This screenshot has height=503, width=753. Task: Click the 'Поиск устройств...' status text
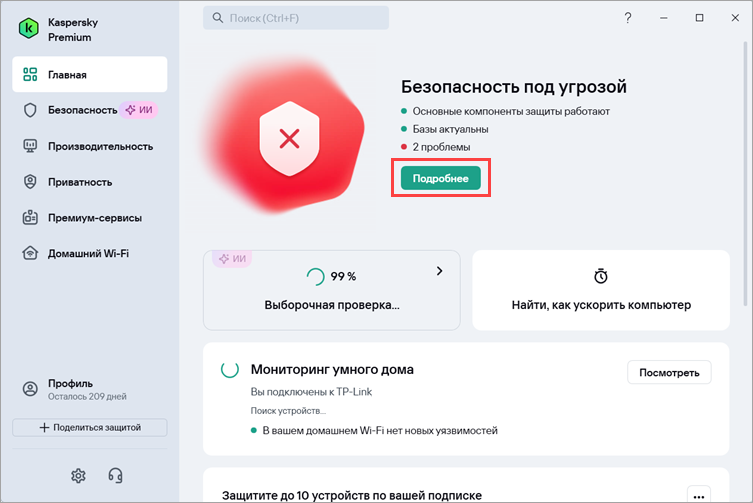tap(288, 411)
